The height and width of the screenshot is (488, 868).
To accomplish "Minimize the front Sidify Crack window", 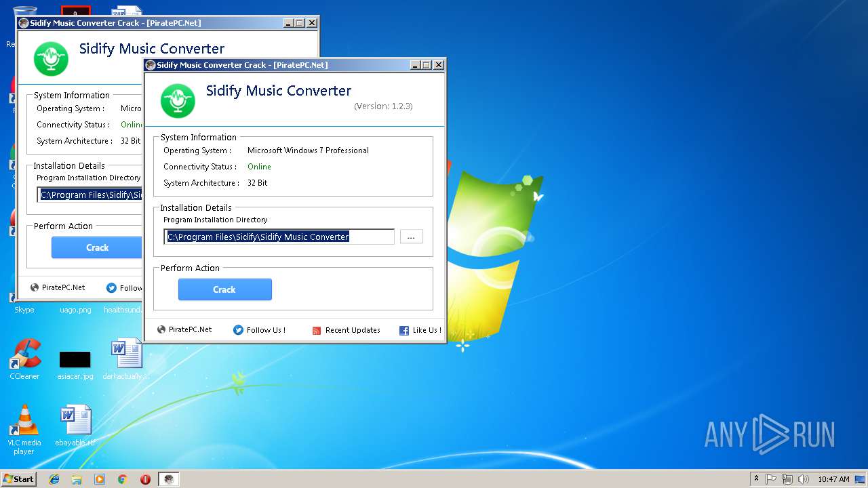I will (415, 65).
